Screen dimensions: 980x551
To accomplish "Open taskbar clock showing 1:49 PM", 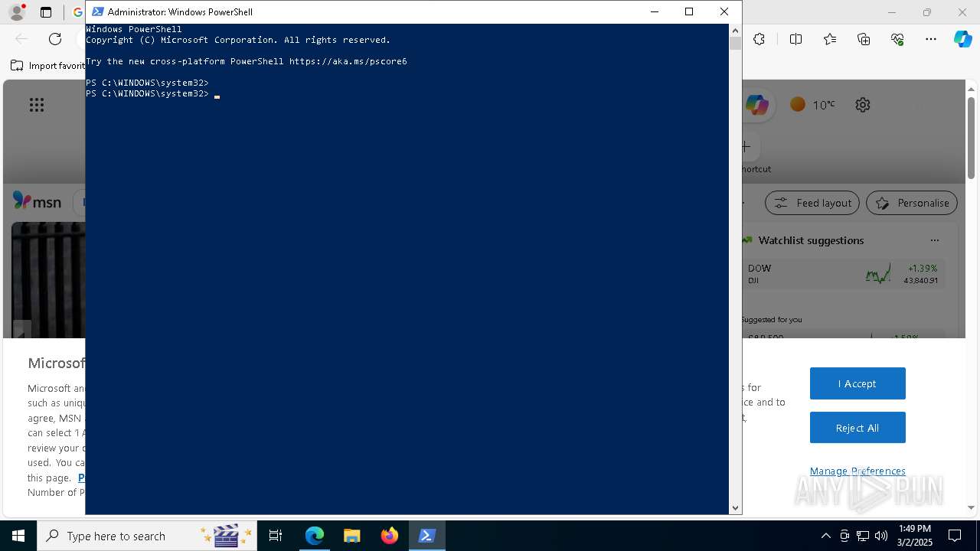I will point(915,536).
